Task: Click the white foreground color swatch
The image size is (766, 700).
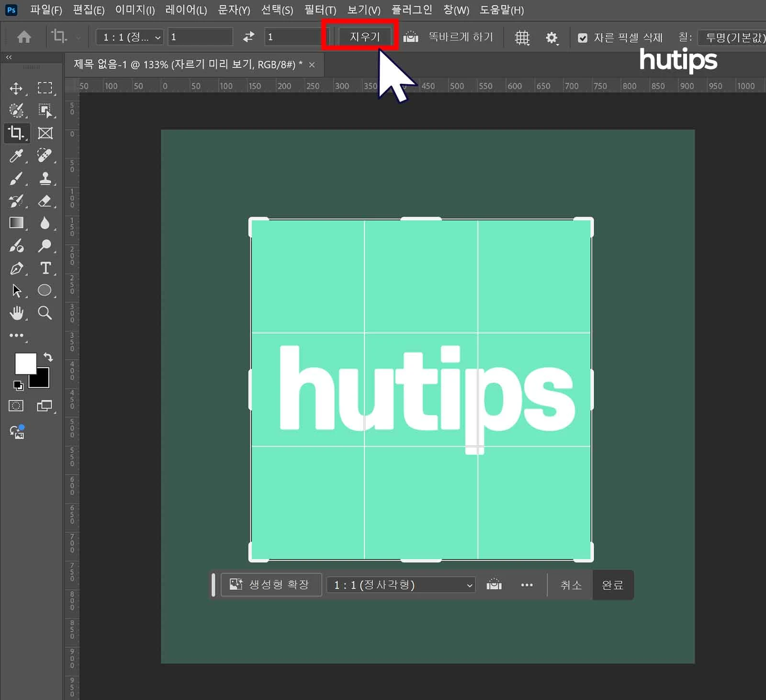Action: pyautogui.click(x=25, y=364)
